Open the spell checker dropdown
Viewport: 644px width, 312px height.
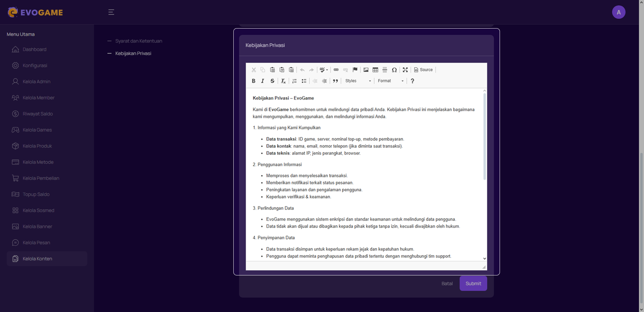[x=324, y=70]
